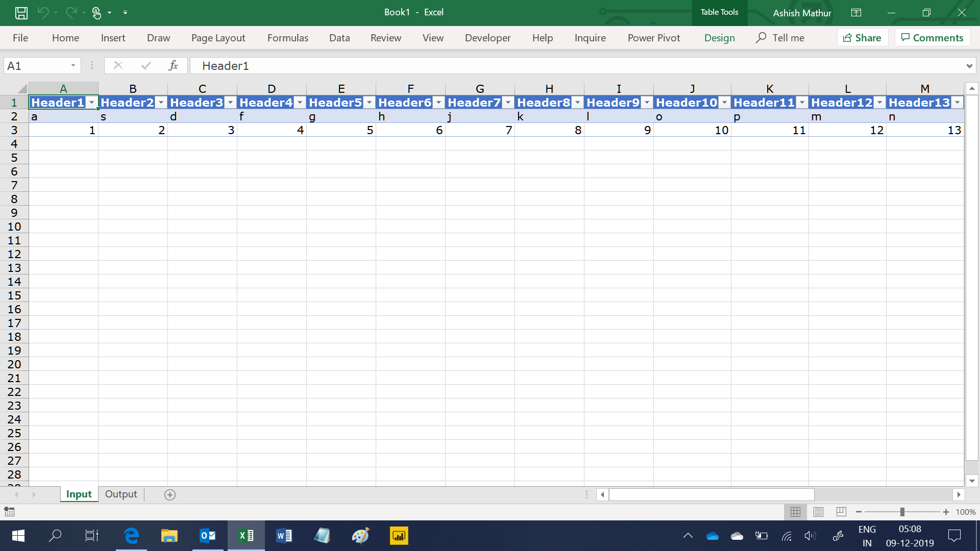
Task: Click the Save icon in the title bar
Action: (21, 13)
